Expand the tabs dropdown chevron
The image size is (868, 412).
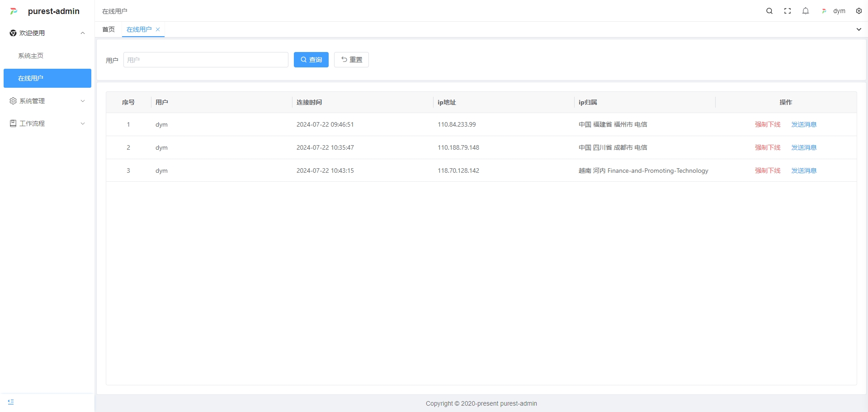[859, 29]
